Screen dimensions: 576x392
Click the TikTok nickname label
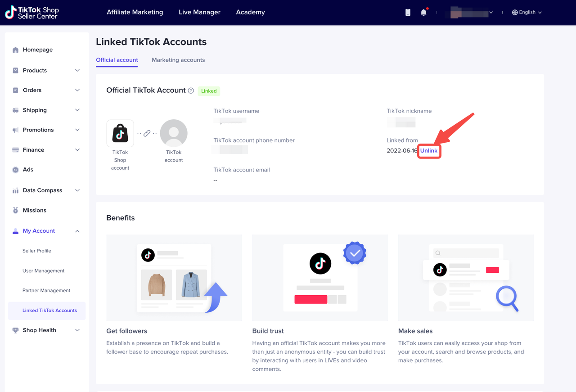pyautogui.click(x=409, y=111)
